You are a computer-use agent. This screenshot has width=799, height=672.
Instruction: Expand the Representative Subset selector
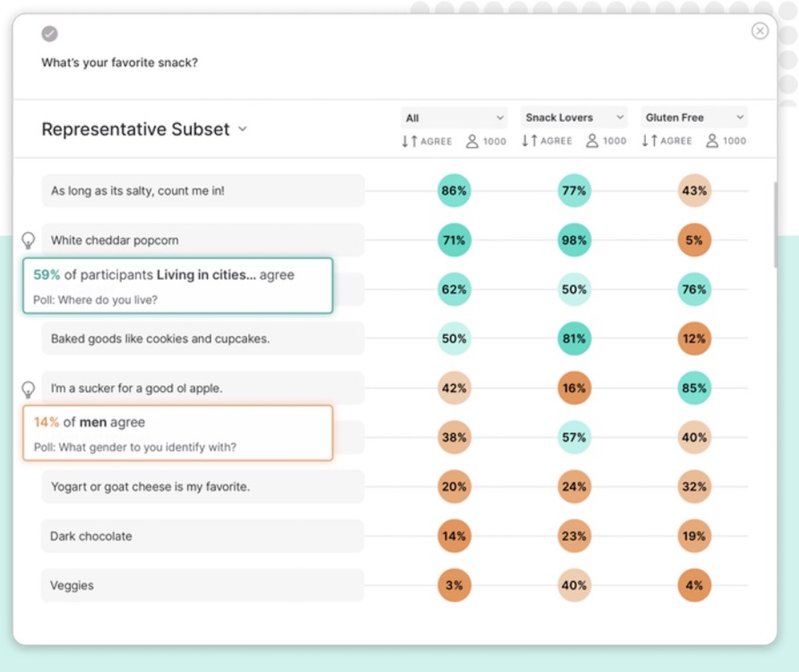click(144, 129)
